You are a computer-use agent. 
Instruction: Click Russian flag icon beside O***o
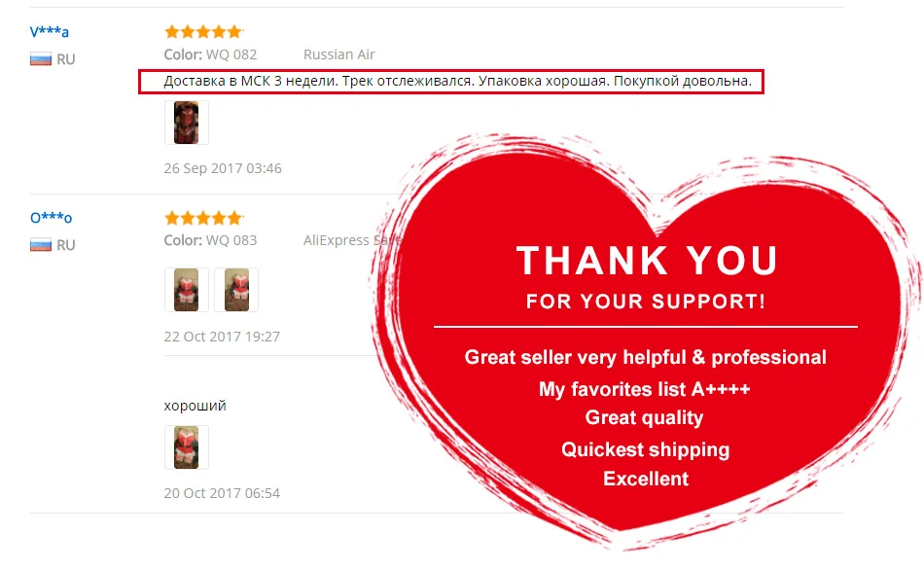pyautogui.click(x=41, y=244)
